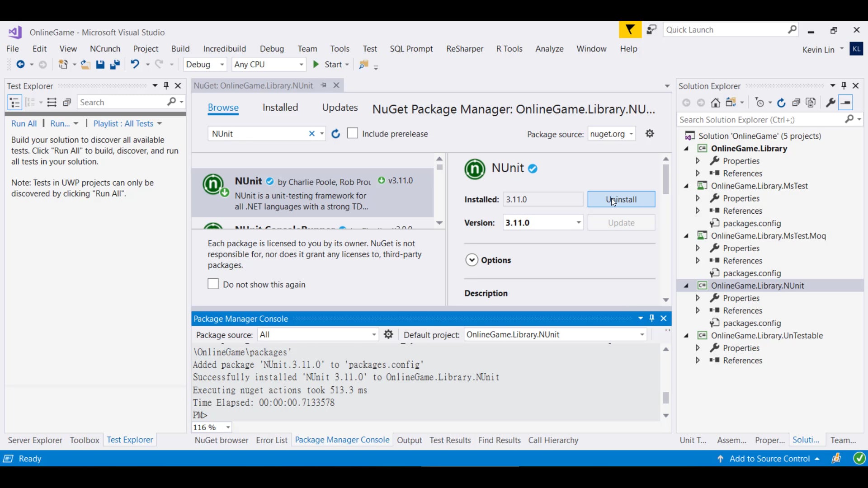The width and height of the screenshot is (868, 488).
Task: Collapse OnlineGame.Library.NUnit project node
Action: click(686, 286)
